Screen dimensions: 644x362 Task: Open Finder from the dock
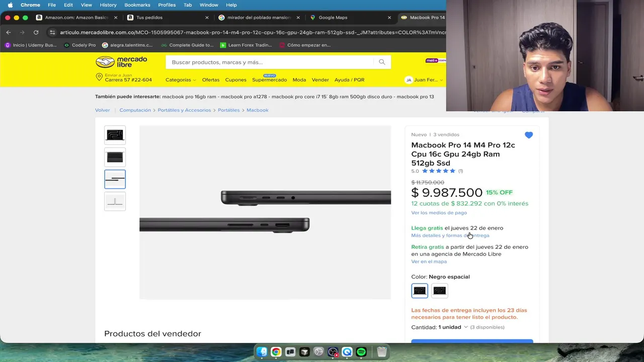click(x=262, y=352)
